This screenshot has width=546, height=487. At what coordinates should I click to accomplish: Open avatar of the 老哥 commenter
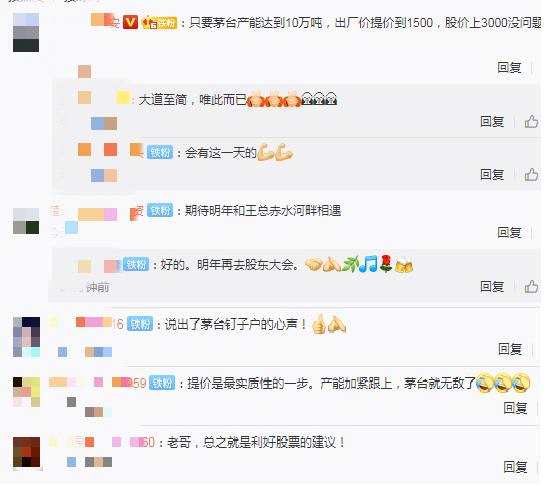tap(26, 452)
